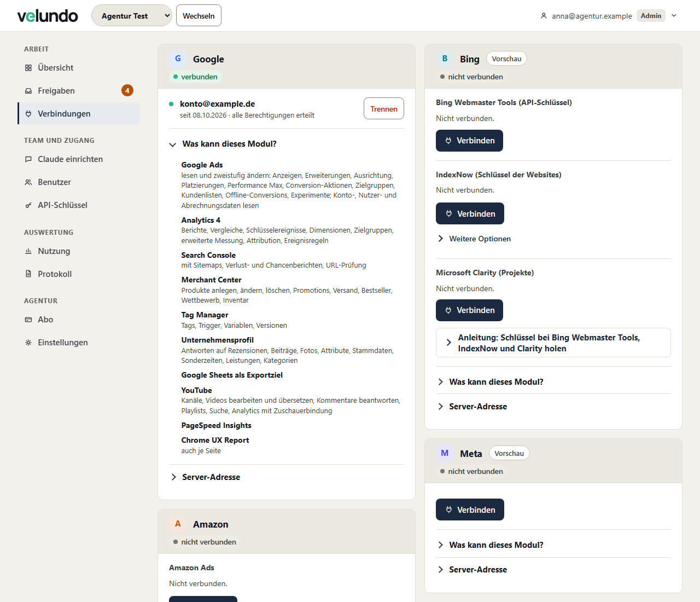Image resolution: width=700 pixels, height=602 pixels.
Task: Click the API-Schlüssel key icon
Action: [x=28, y=205]
